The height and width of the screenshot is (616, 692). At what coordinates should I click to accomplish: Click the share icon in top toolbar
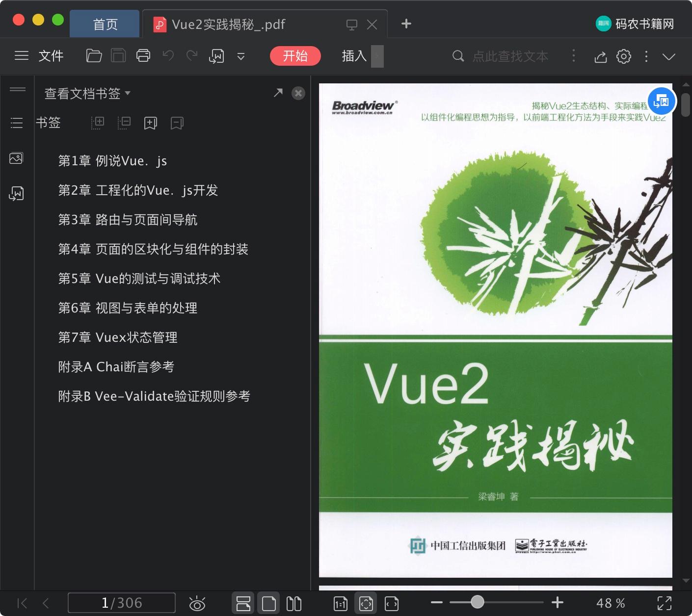click(x=601, y=56)
